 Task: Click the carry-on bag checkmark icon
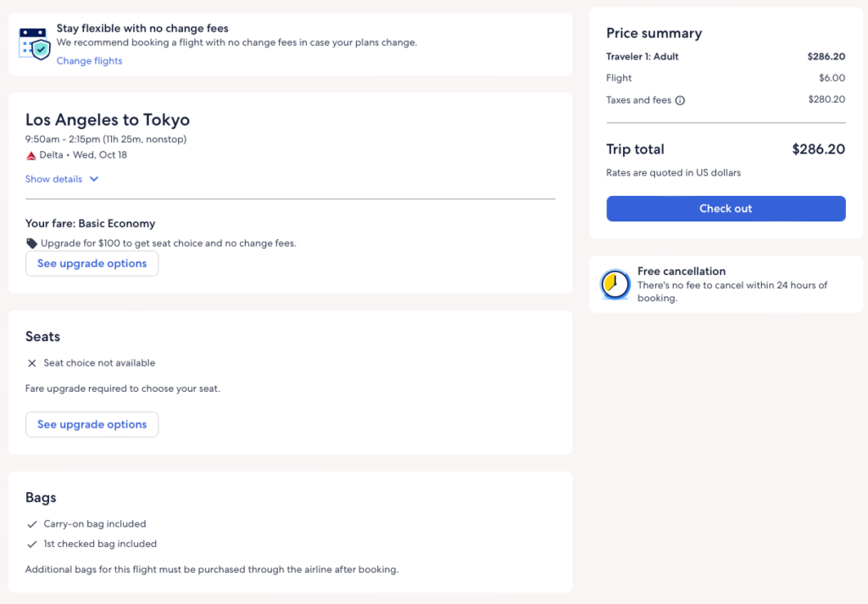pos(31,524)
